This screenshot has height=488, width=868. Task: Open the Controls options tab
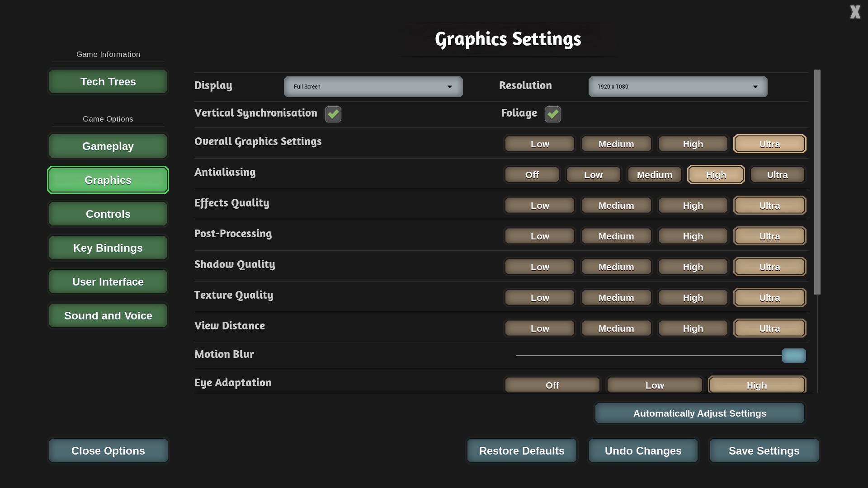pos(108,214)
